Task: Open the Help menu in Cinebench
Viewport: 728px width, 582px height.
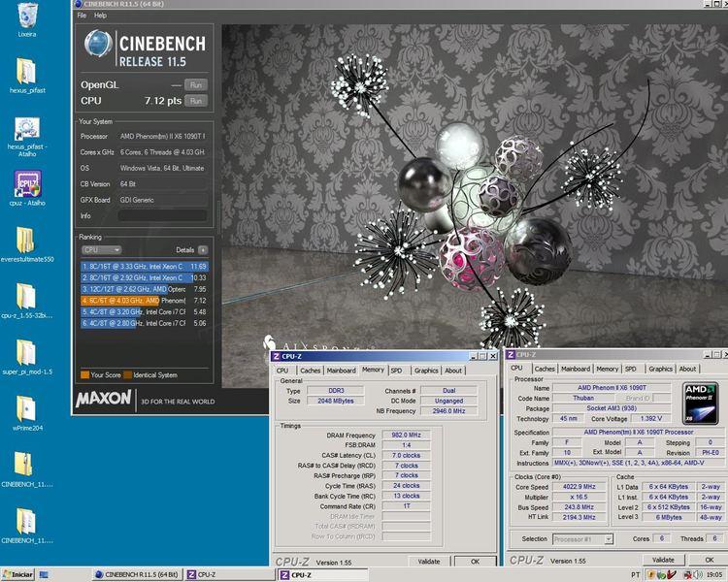Action: (x=100, y=16)
